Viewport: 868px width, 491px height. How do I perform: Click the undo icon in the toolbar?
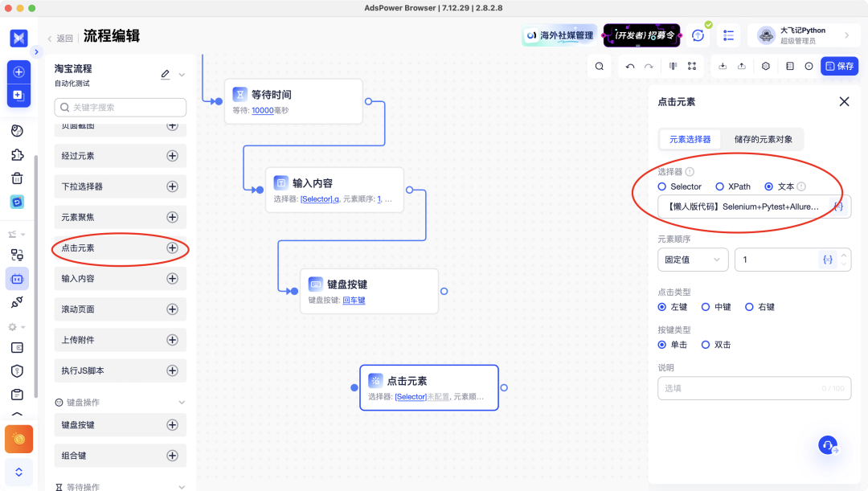coord(630,66)
